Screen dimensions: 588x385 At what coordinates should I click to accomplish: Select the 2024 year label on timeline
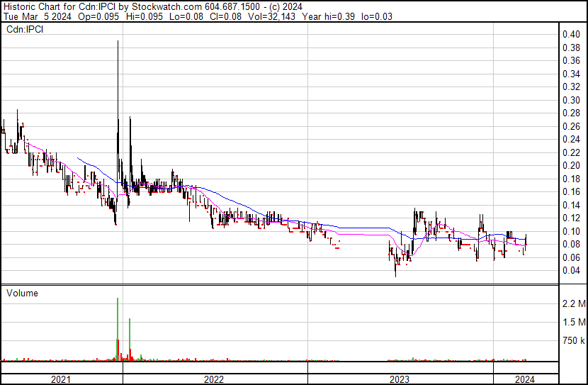pyautogui.click(x=524, y=379)
